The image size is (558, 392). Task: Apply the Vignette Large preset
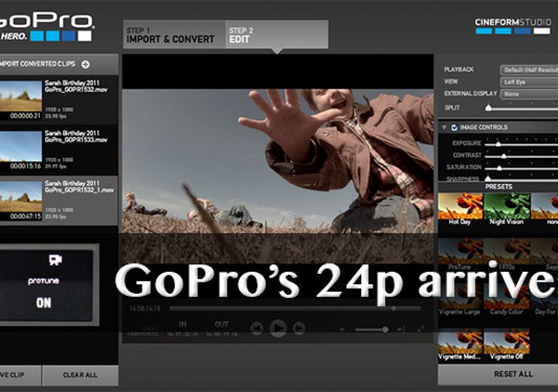point(460,299)
